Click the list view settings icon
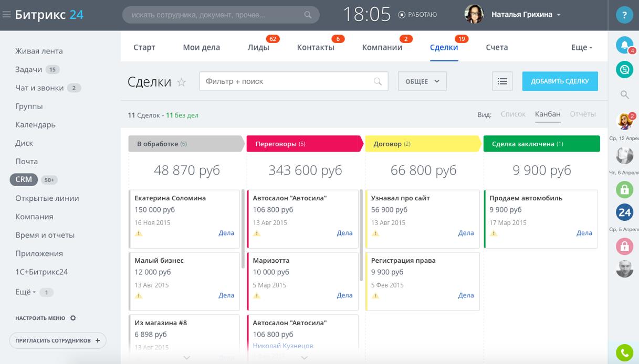Image resolution: width=639 pixels, height=364 pixels. pos(502,81)
